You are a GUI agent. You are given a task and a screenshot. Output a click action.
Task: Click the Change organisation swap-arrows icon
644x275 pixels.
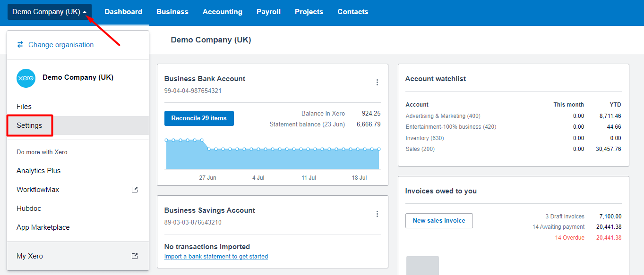[x=20, y=44]
